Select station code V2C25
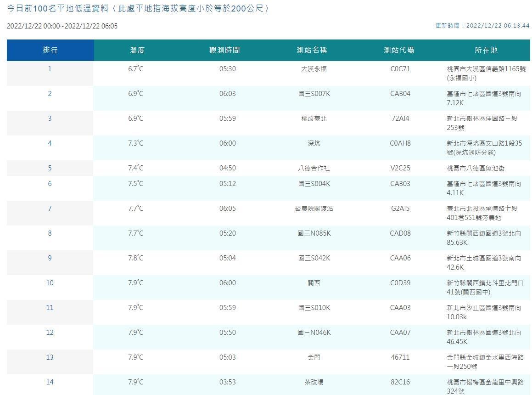This screenshot has width=532, height=395. pyautogui.click(x=400, y=168)
